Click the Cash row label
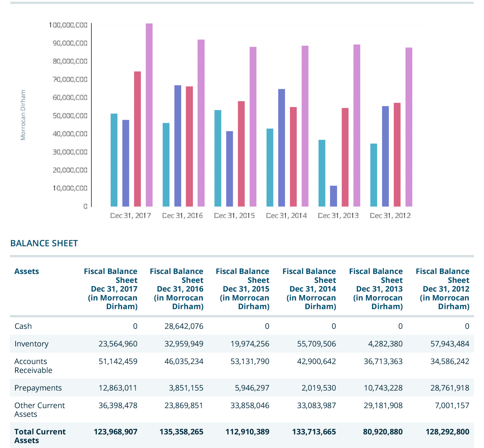484x448 pixels. [23, 326]
